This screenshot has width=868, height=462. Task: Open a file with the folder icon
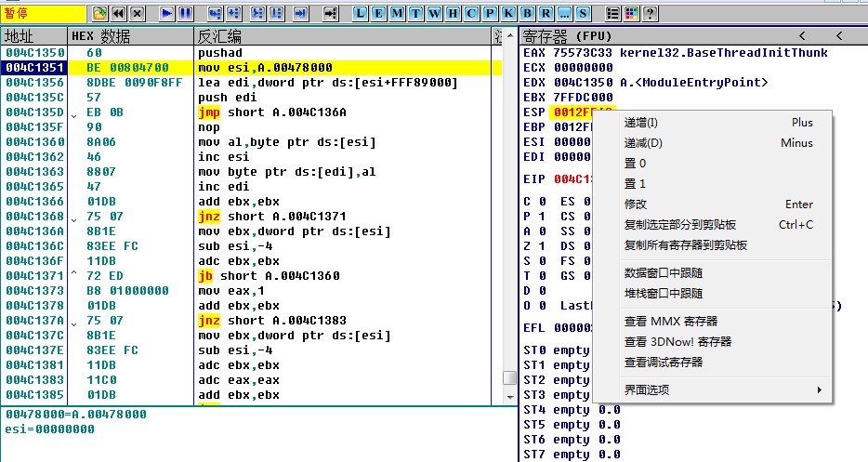[99, 13]
